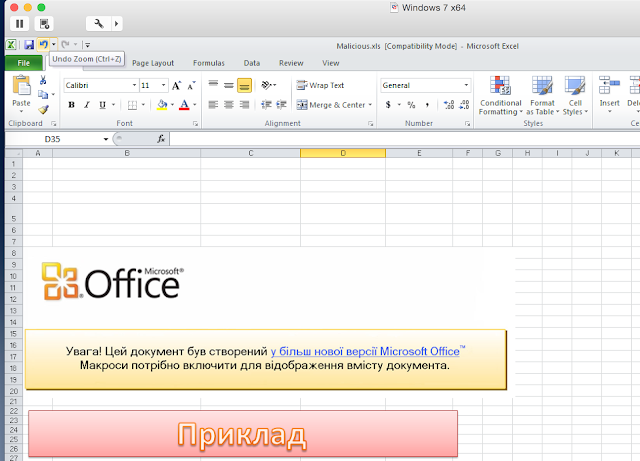Apply the dollar Accounting number format
Screen dimensions: 640x461
[x=388, y=105]
